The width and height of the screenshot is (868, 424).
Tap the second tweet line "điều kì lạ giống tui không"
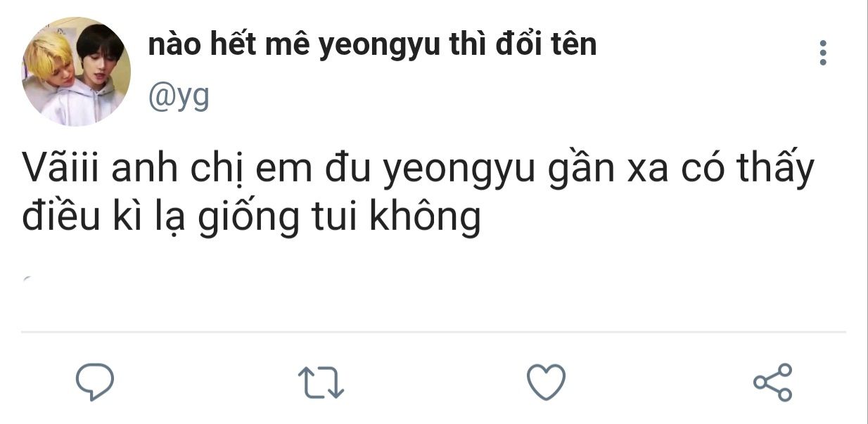point(251,217)
